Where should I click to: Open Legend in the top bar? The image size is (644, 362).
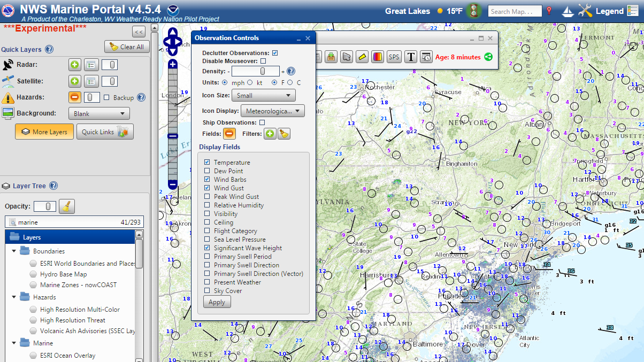tap(610, 11)
